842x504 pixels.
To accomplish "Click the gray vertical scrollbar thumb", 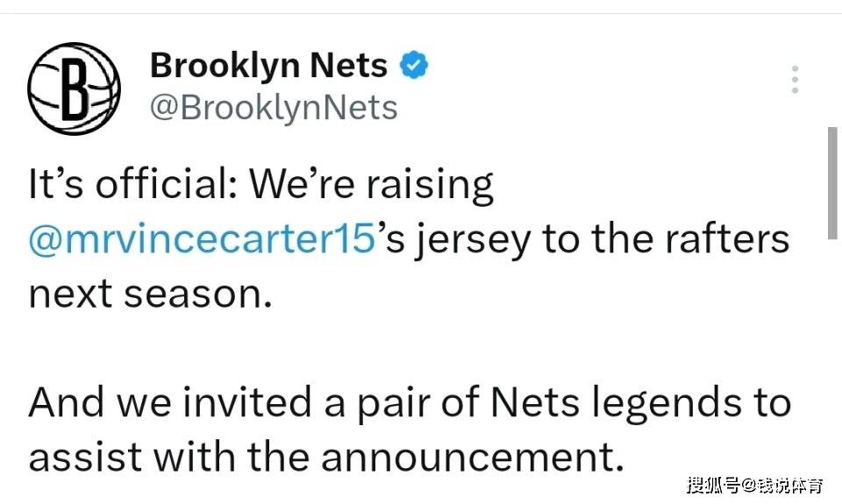I will (x=832, y=183).
